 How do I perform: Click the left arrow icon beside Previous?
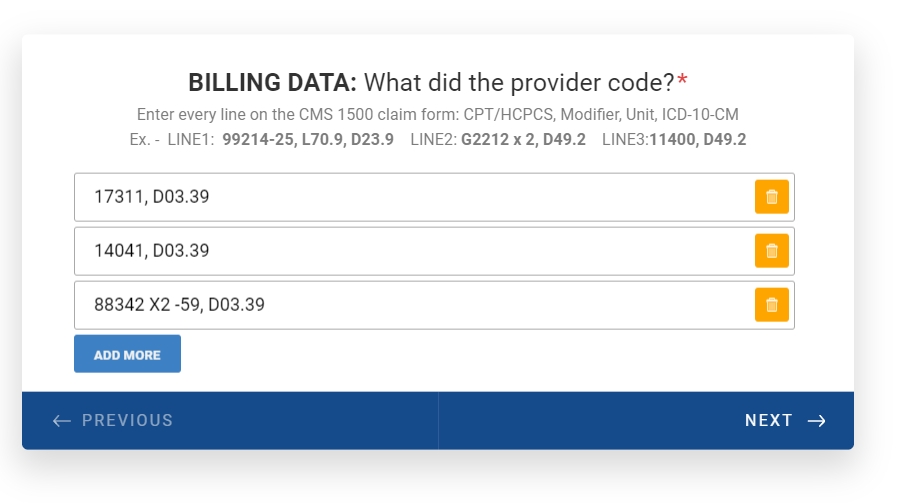click(x=62, y=421)
